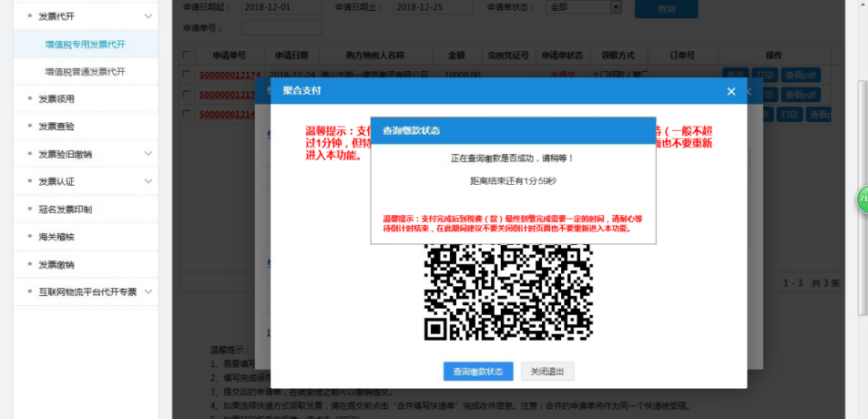Open application link 500000012174
Viewport: 868px width, 419px height.
coord(230,75)
